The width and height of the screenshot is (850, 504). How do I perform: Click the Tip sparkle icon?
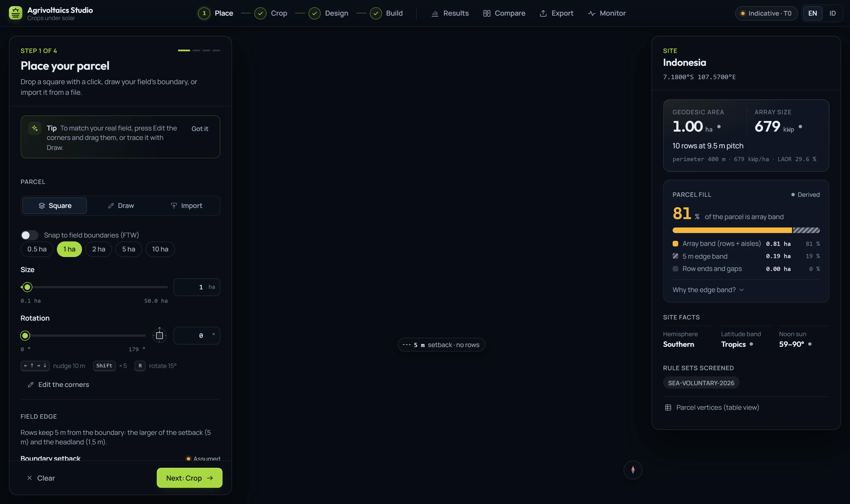35,128
